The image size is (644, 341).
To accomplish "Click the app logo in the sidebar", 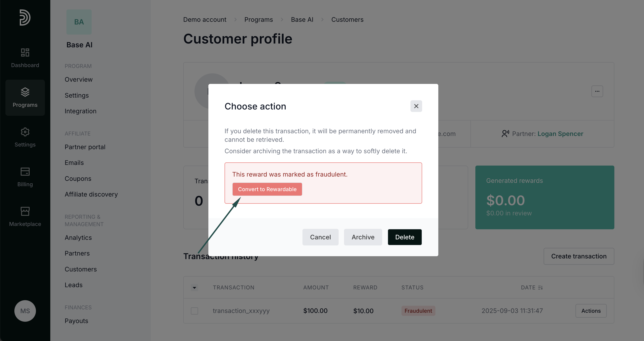I will [25, 17].
